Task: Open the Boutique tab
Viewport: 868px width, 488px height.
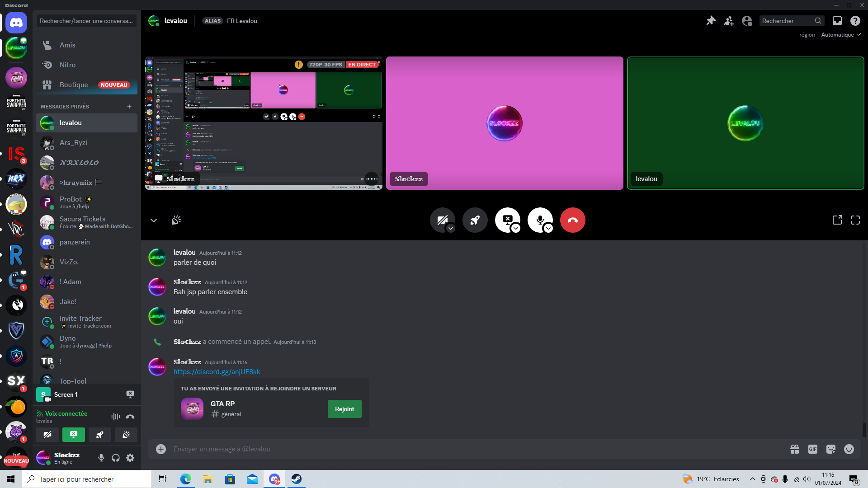Action: point(87,85)
